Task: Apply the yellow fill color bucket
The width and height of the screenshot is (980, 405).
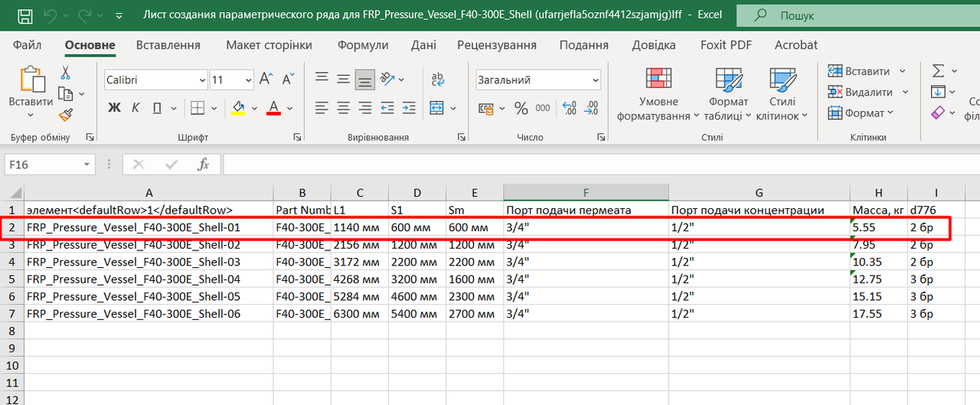Action: (239, 107)
